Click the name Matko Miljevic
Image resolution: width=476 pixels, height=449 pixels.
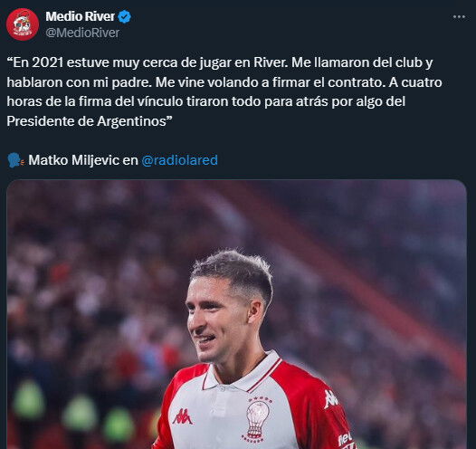tap(73, 160)
